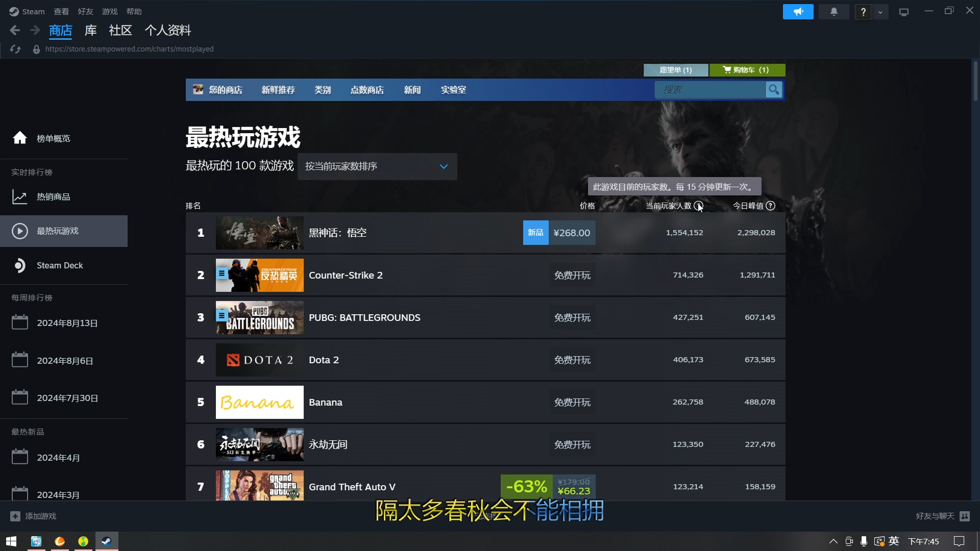Click the 榜单概览 home icon

coord(20,138)
